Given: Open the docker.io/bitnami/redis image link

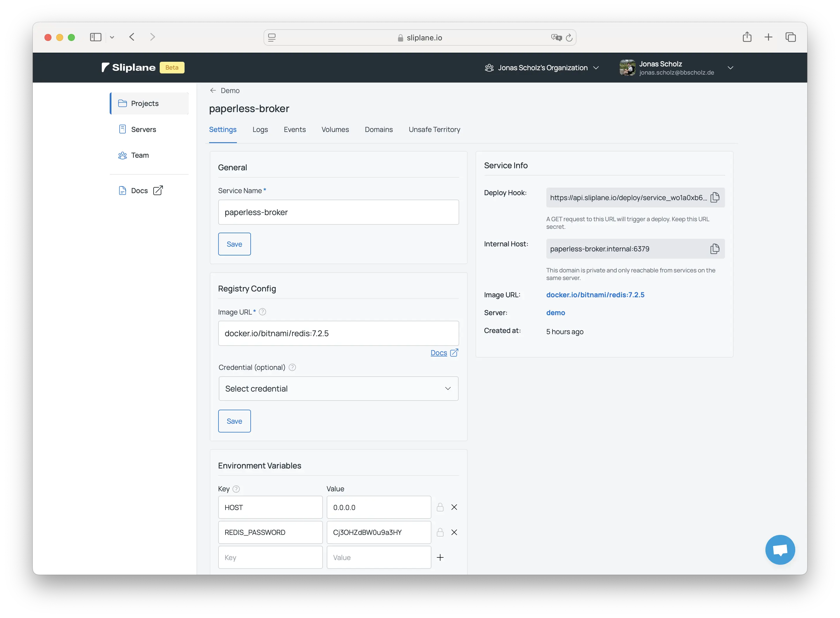Looking at the screenshot, I should click(x=595, y=295).
